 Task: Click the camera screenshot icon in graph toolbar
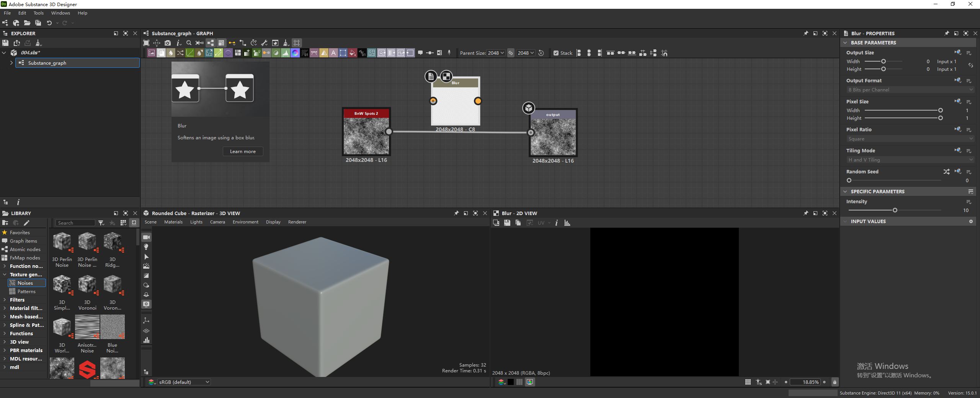pyautogui.click(x=168, y=43)
